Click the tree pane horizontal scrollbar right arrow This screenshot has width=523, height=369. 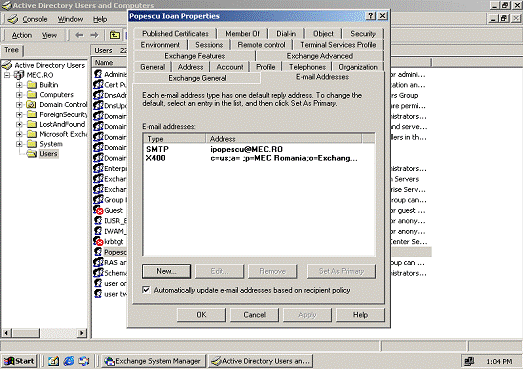click(81, 333)
